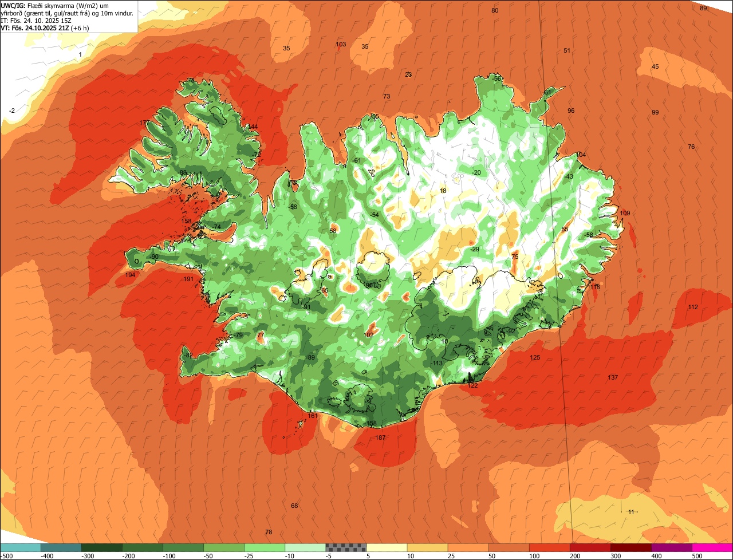The height and width of the screenshot is (560, 733).
Task: Click the legend tick label -500
Action: pyautogui.click(x=7, y=556)
